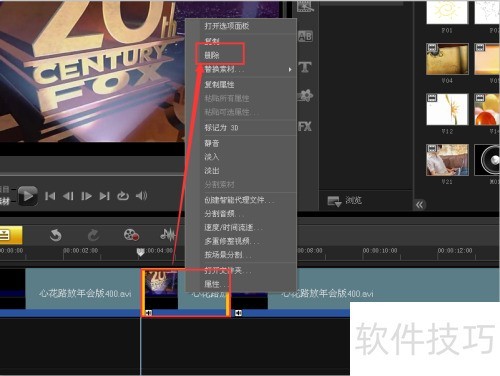Image resolution: width=500 pixels, height=376 pixels.
Task: Open the Transition library AB icon
Action: [305, 36]
